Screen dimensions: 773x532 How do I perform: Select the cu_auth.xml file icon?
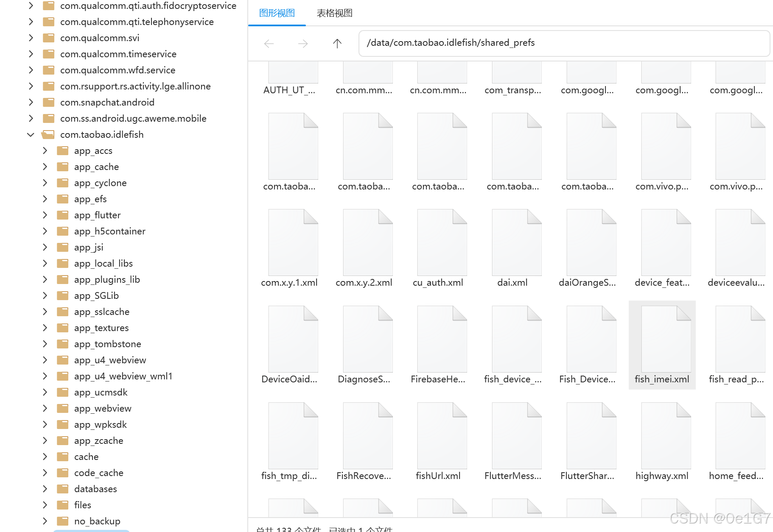tap(442, 242)
